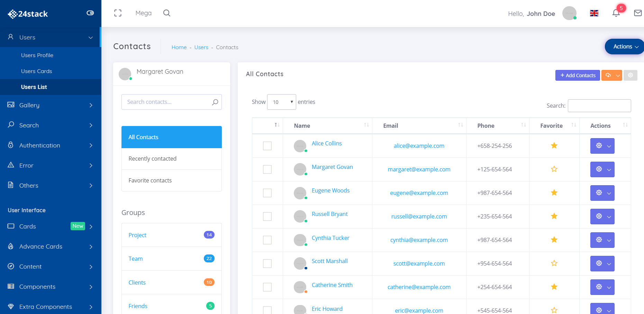Toggle the sidebar collapse switch
Screen dimensions: 644x314
[90, 13]
